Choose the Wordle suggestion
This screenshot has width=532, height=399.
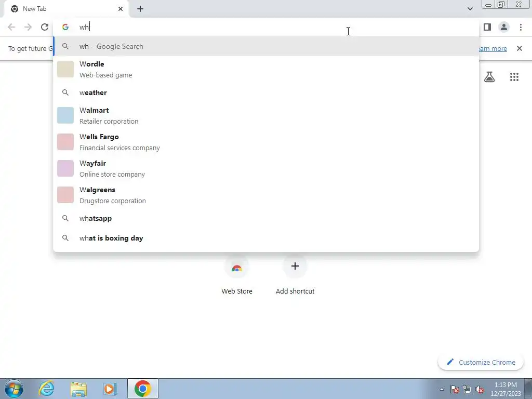point(266,69)
